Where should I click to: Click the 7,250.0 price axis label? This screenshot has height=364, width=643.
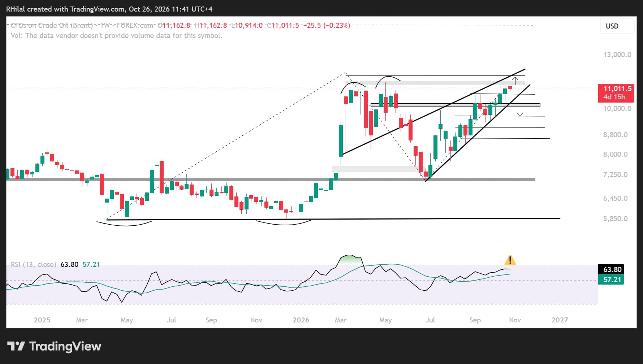[616, 174]
